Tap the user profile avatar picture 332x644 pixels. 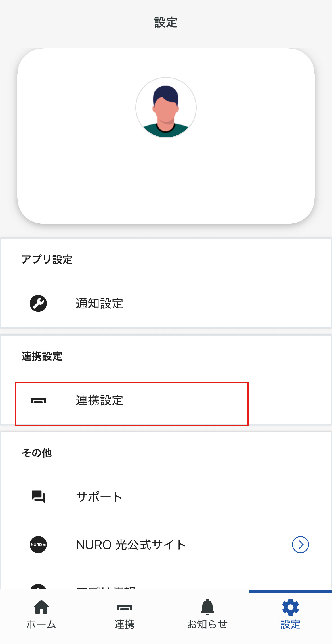click(166, 108)
